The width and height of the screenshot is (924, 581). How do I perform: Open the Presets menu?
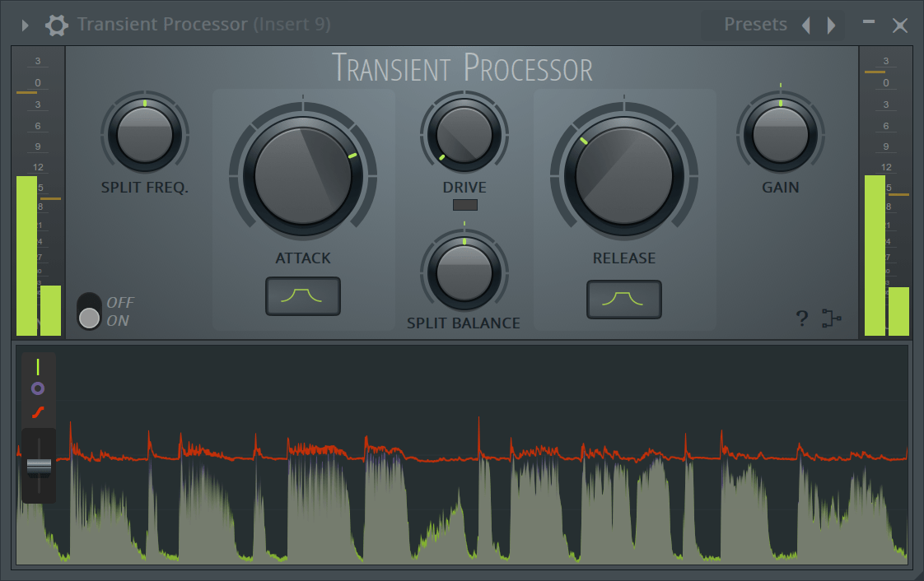(x=755, y=25)
